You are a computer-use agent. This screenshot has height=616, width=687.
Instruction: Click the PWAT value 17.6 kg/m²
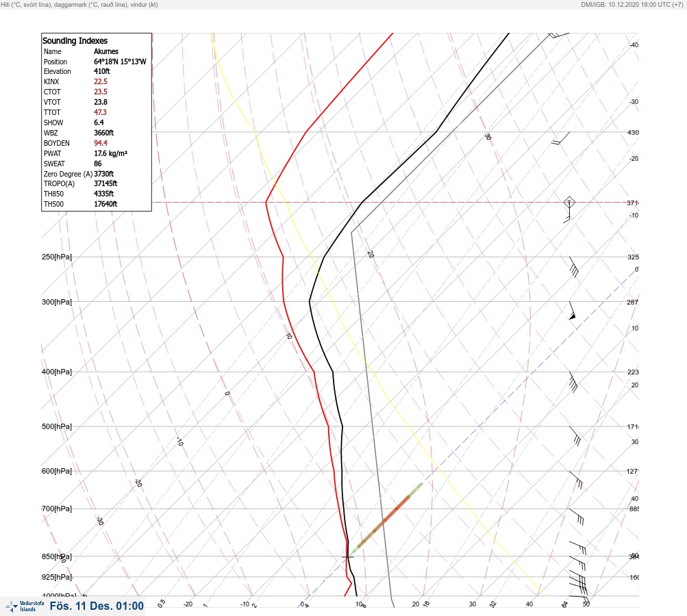coord(110,153)
